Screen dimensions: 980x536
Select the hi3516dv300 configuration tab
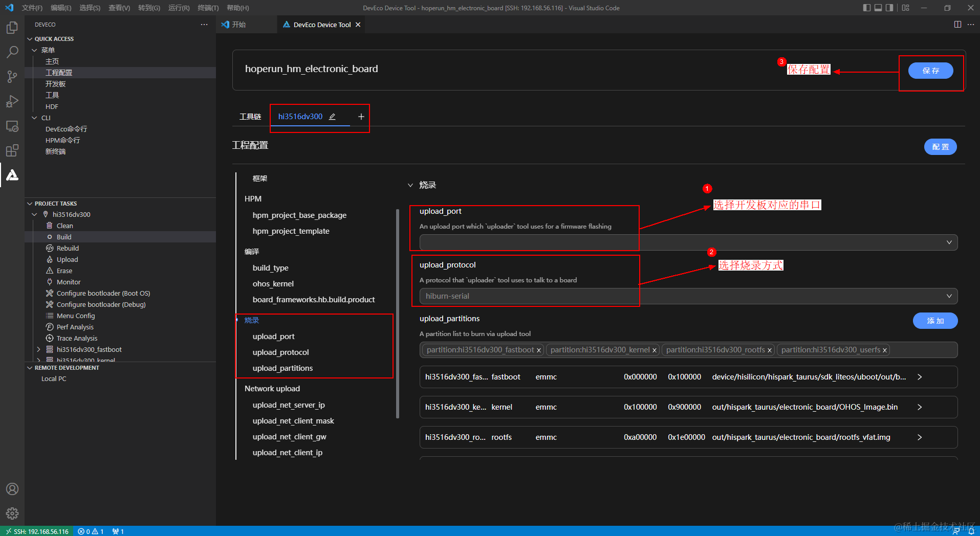coord(300,117)
